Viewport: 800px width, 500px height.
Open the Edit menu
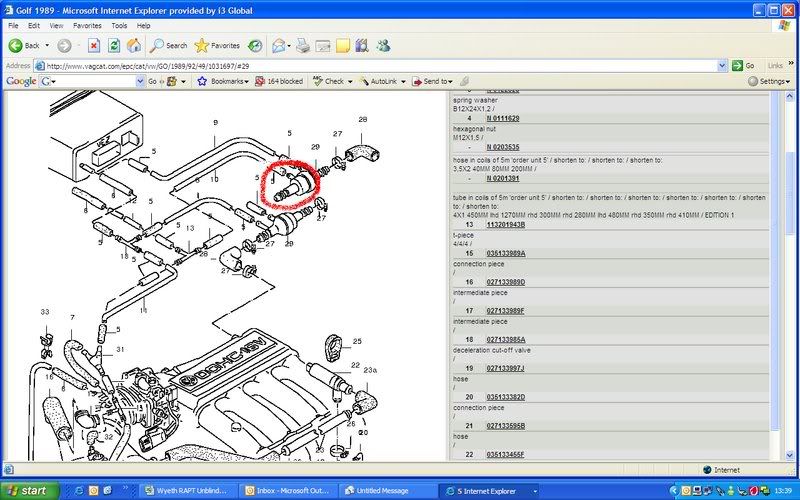pyautogui.click(x=34, y=26)
